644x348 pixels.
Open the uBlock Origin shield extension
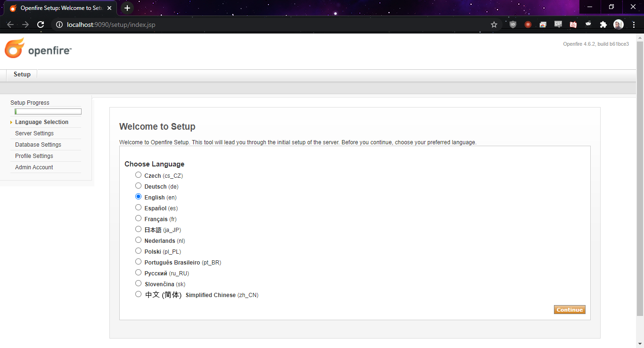[513, 25]
